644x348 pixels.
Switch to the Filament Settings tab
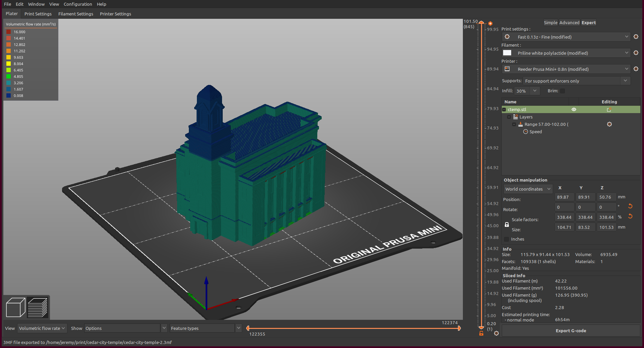click(x=75, y=14)
